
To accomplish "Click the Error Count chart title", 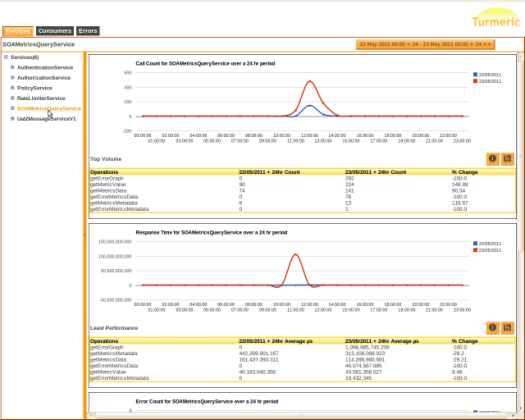I will tap(207, 401).
